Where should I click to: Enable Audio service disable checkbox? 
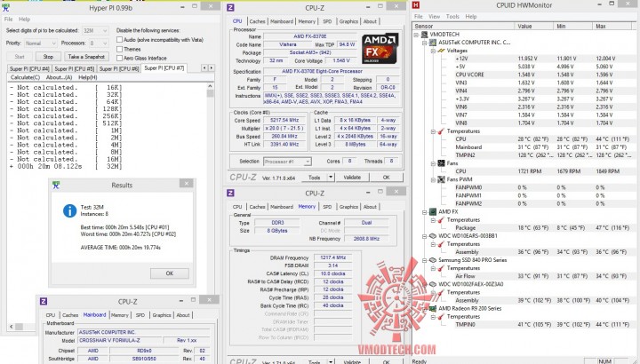[120, 40]
